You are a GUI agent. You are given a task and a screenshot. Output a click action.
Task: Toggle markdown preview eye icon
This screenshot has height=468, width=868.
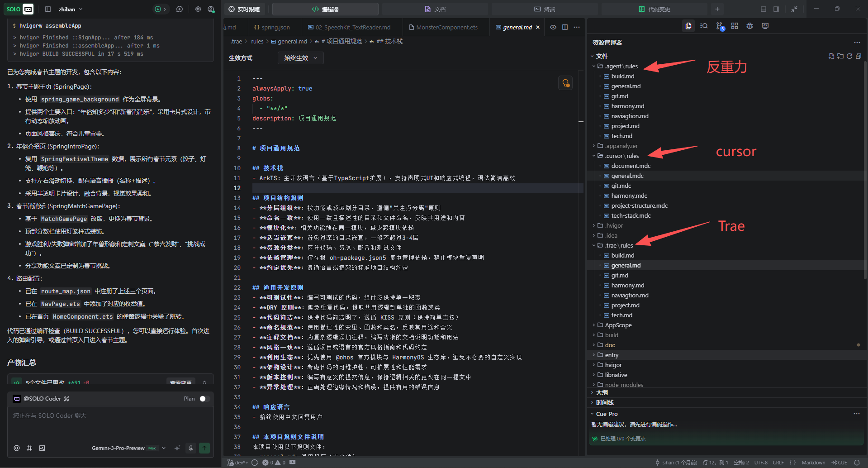pyautogui.click(x=553, y=27)
